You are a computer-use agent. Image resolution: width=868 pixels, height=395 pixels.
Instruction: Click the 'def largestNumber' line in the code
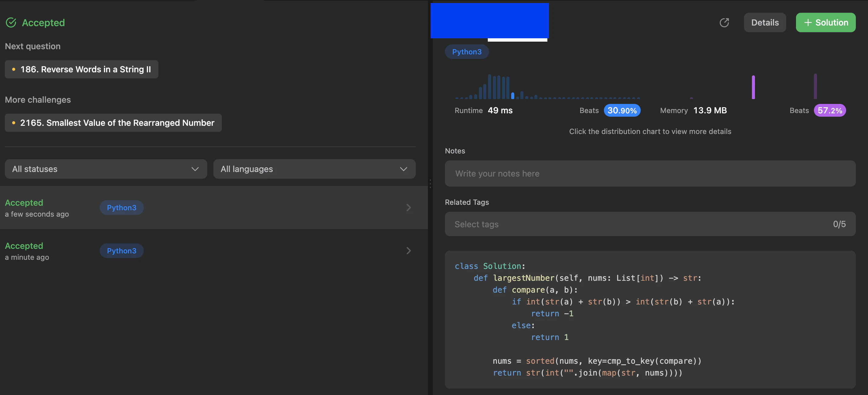click(x=587, y=278)
